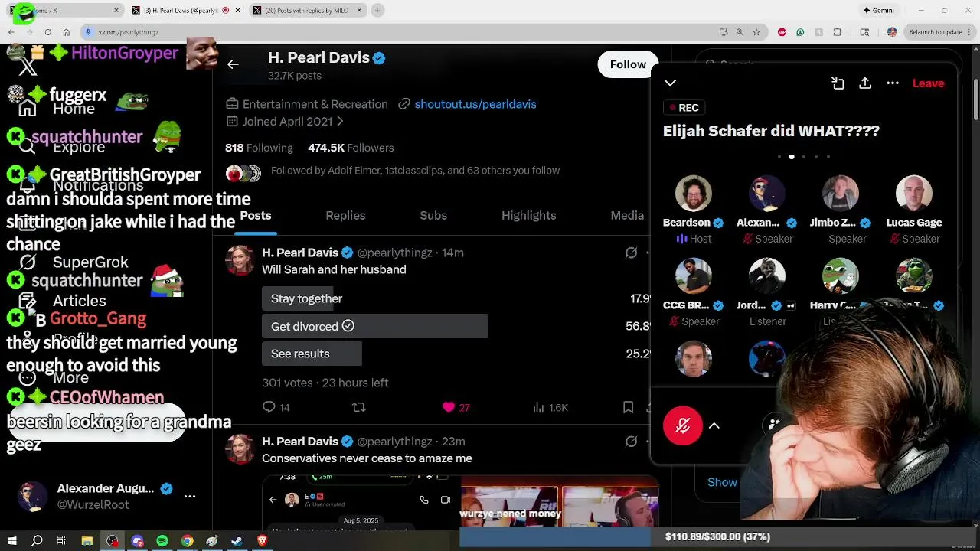Open Grok actions icon on the Conservatives post
This screenshot has height=551, width=980.
[631, 442]
